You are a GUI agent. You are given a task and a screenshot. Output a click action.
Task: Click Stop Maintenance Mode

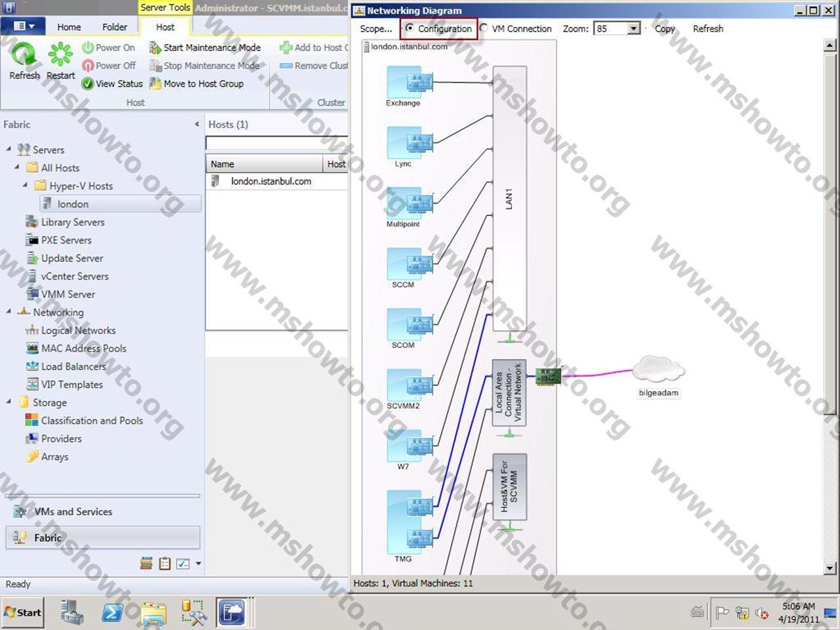click(205, 66)
